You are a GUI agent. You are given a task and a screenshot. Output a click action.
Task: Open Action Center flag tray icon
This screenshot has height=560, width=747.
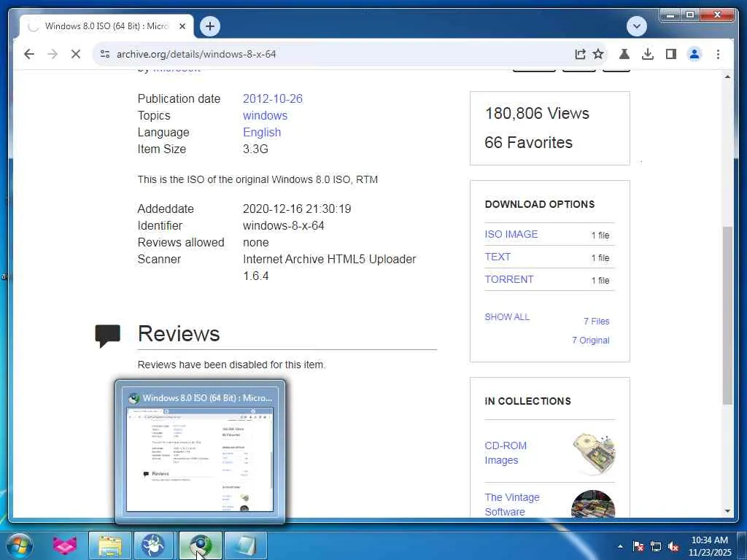pyautogui.click(x=638, y=546)
